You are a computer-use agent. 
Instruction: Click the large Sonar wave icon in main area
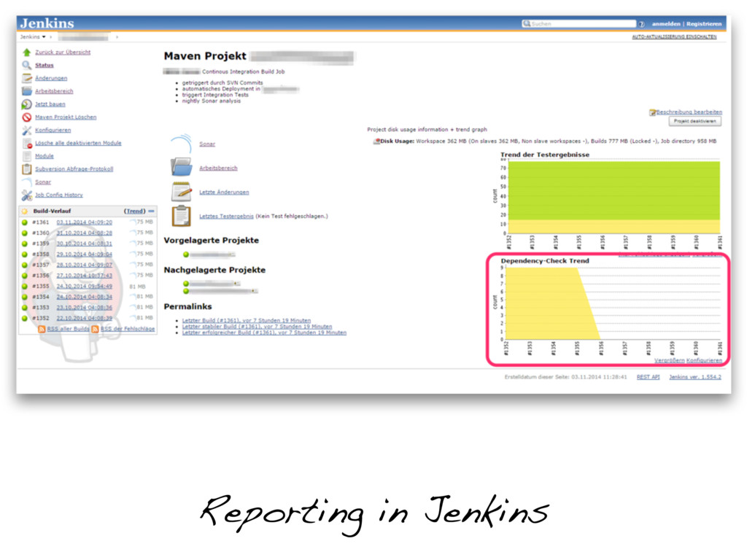(x=182, y=144)
